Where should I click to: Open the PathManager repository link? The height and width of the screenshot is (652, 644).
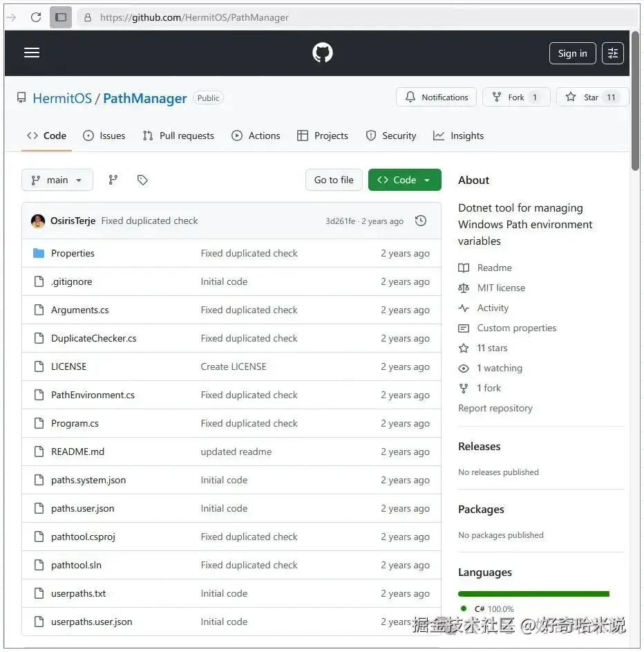tap(145, 98)
